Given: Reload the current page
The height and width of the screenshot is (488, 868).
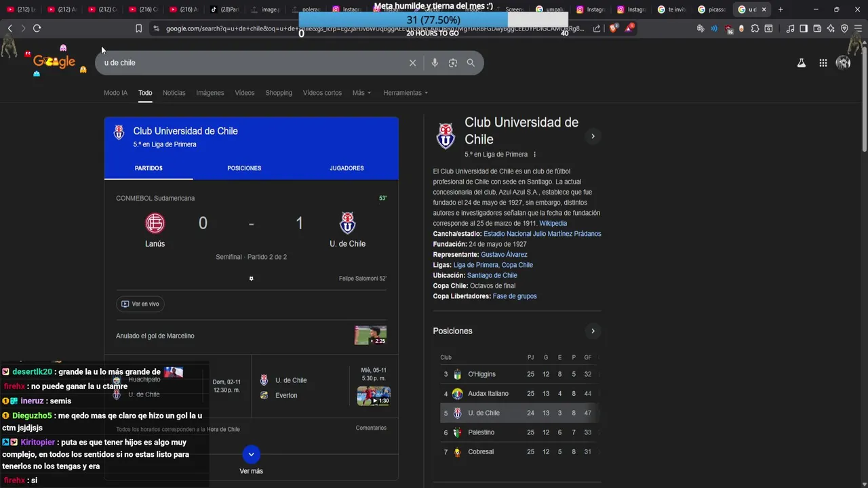Looking at the screenshot, I should click(37, 28).
